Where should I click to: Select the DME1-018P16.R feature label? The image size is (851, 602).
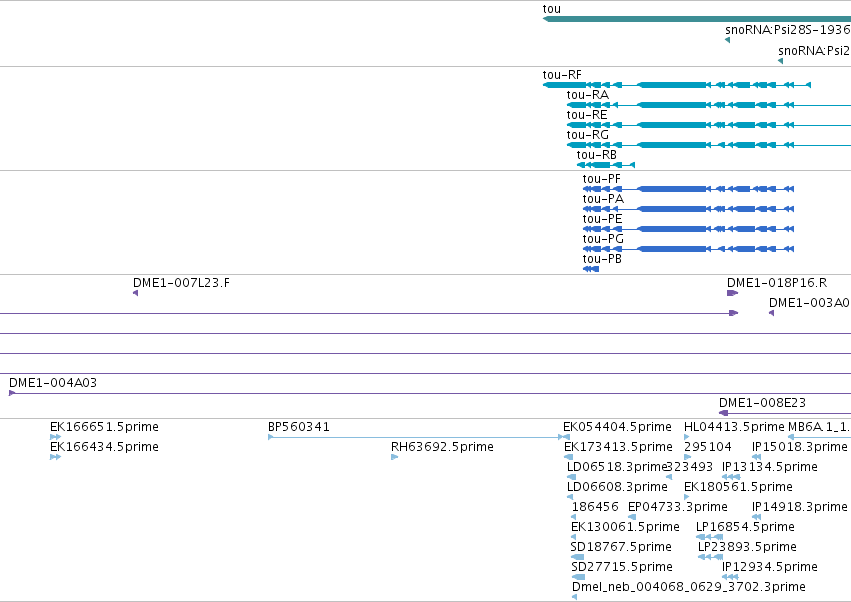777,283
